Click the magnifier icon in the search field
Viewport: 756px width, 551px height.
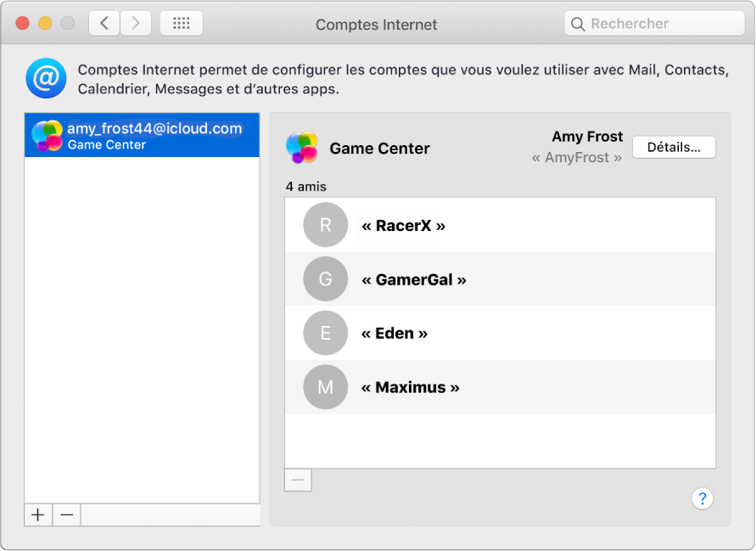578,23
